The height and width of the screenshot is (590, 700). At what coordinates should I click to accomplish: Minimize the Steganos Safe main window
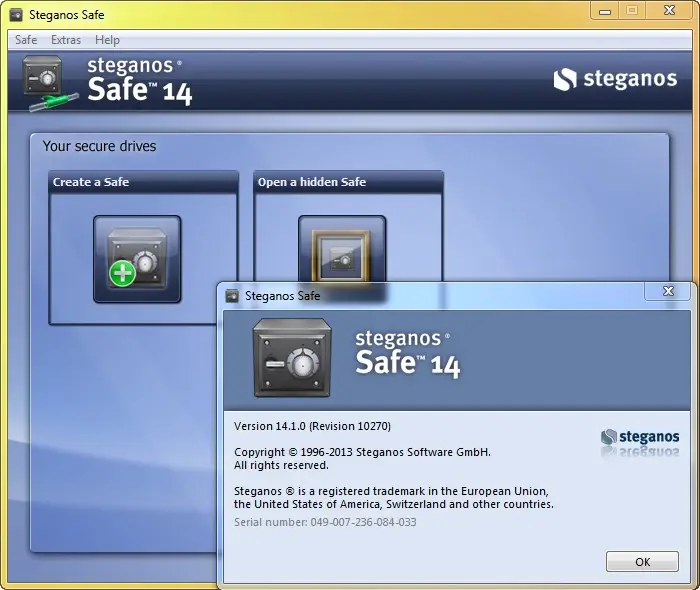point(605,11)
